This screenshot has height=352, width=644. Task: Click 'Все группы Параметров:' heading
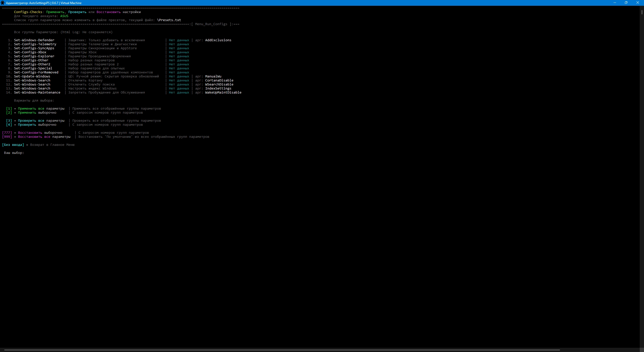pos(36,32)
